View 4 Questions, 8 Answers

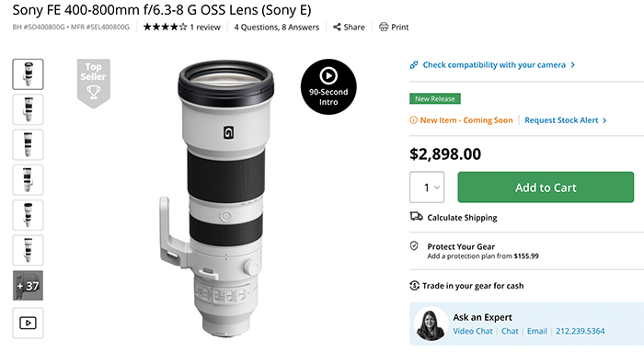click(x=276, y=27)
